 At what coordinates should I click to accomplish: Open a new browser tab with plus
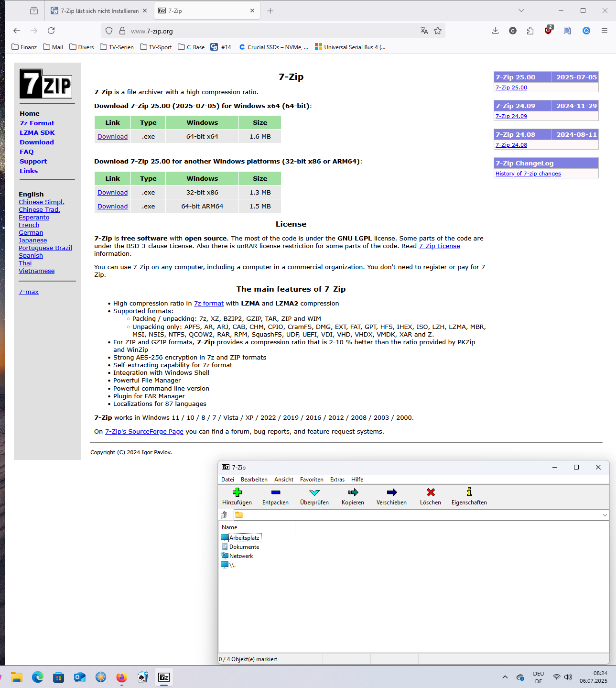(270, 11)
